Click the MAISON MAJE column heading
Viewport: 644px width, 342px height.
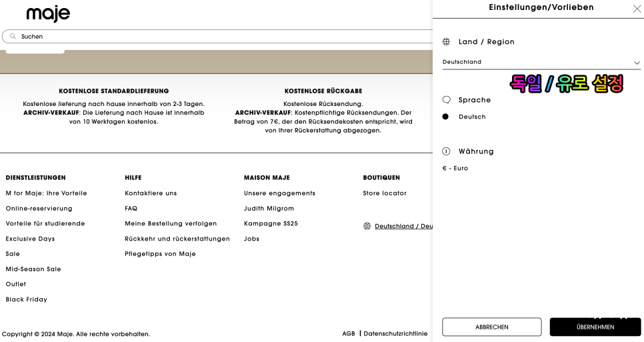(x=267, y=178)
